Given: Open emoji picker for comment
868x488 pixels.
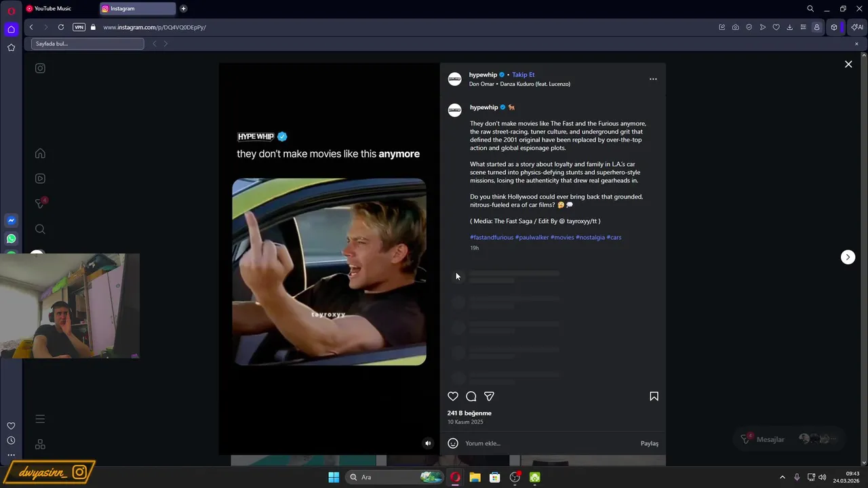Looking at the screenshot, I should 453,443.
